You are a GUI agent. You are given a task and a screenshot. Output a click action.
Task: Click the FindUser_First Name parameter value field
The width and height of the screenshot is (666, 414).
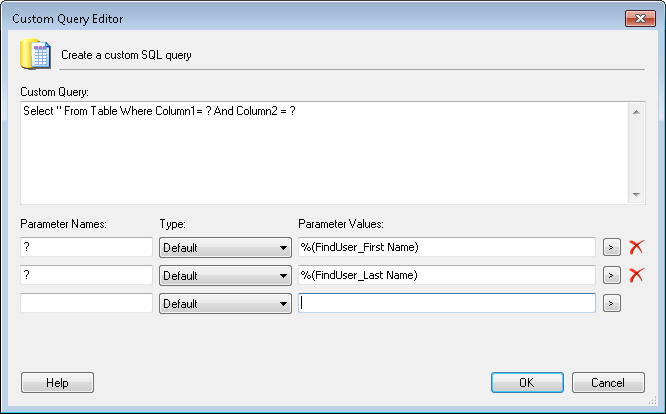coord(447,247)
